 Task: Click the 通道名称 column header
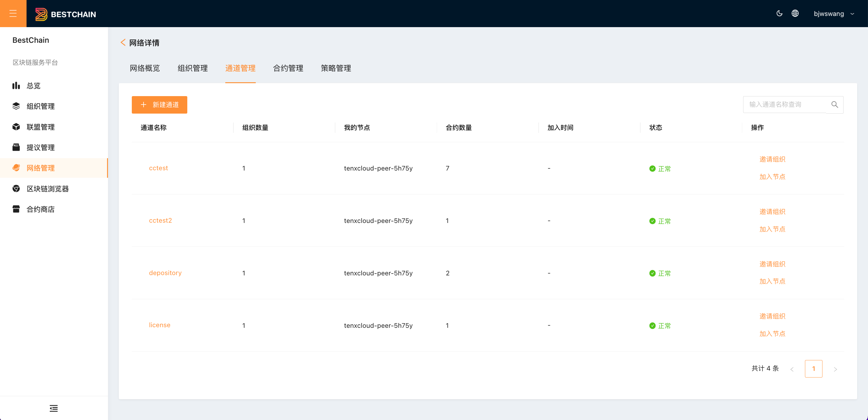[154, 127]
